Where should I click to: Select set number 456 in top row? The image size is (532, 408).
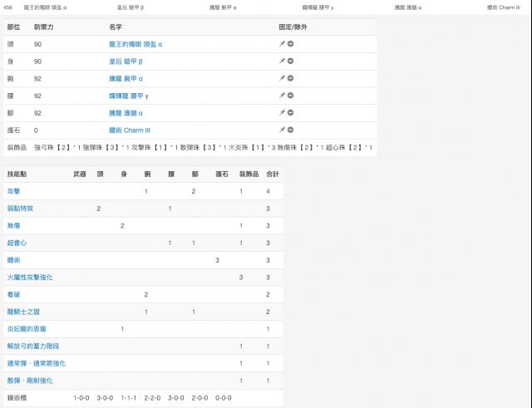pos(7,7)
